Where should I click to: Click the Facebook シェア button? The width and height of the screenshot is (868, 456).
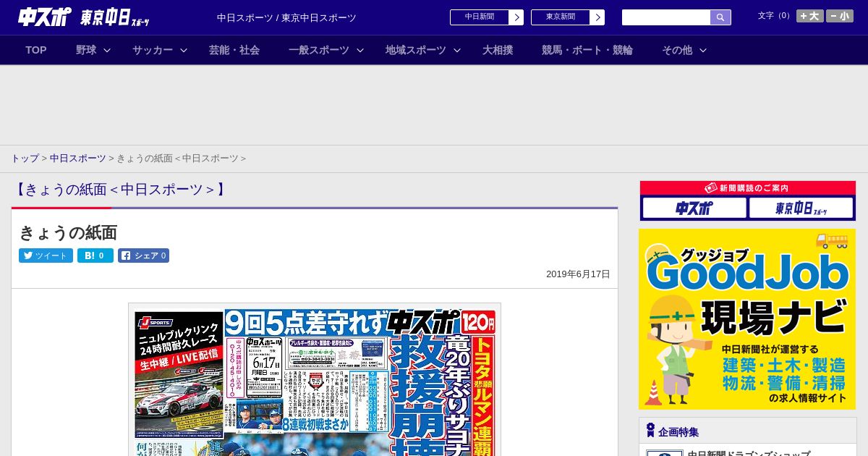coord(143,256)
